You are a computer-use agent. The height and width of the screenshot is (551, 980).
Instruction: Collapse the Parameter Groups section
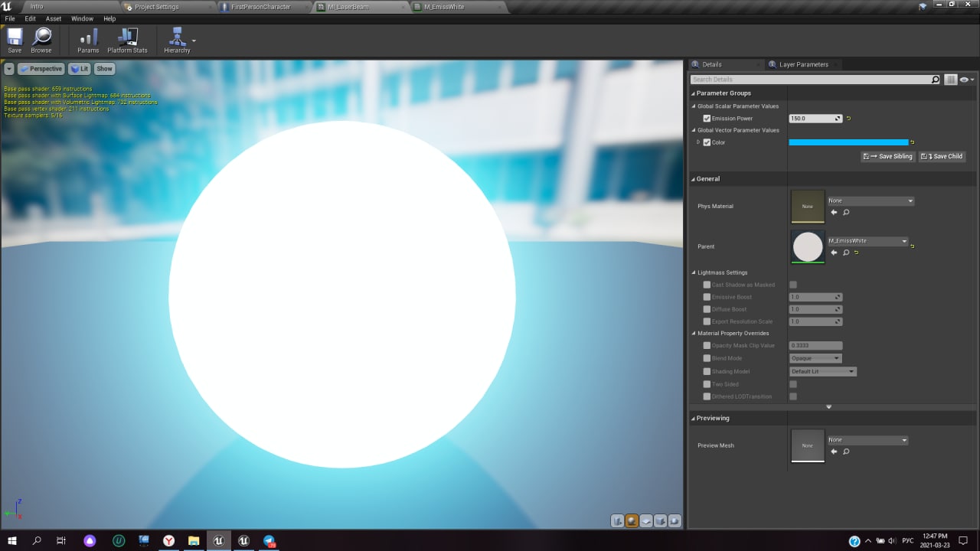tap(693, 93)
